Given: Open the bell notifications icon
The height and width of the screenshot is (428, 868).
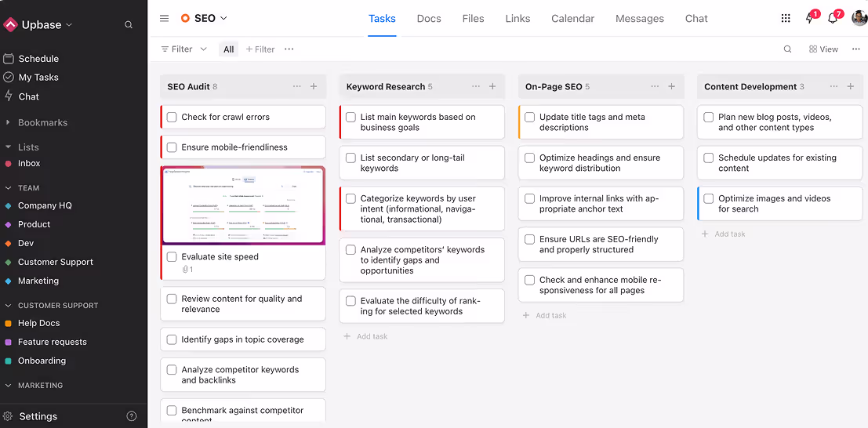Looking at the screenshot, I should tap(833, 19).
